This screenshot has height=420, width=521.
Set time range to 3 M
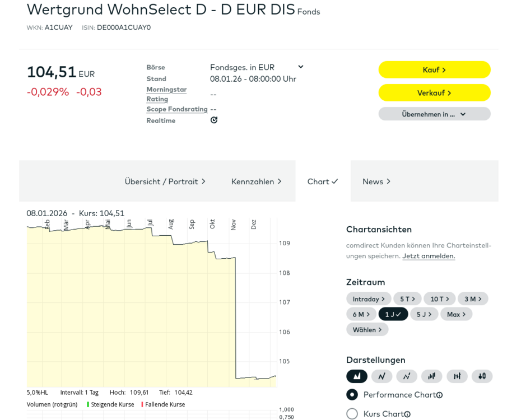pyautogui.click(x=473, y=299)
